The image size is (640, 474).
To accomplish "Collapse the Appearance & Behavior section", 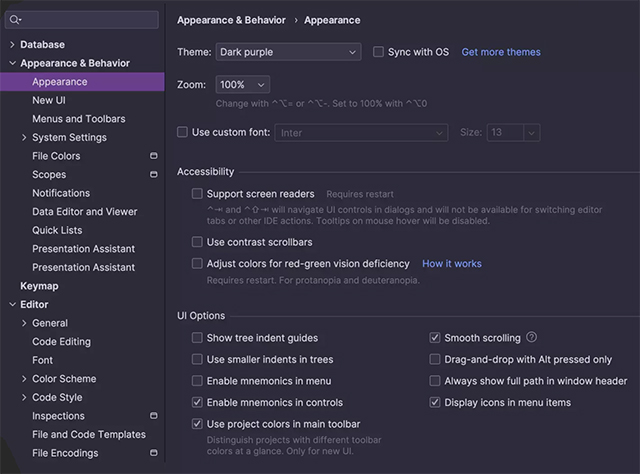I will [x=12, y=63].
